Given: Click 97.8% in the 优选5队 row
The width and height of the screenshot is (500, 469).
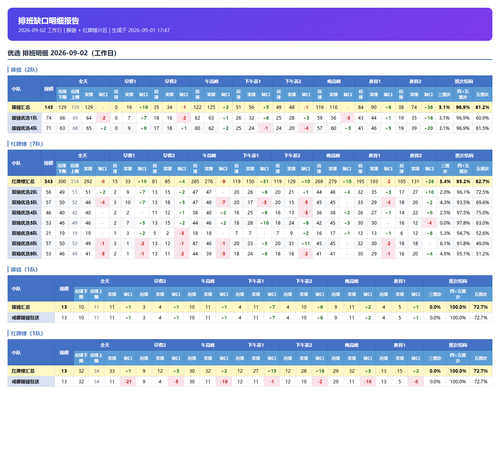Looking at the screenshot, I should pyautogui.click(x=463, y=223).
